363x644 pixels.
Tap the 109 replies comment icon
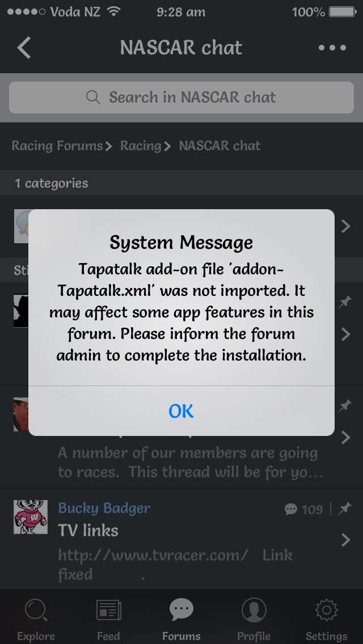(x=290, y=510)
